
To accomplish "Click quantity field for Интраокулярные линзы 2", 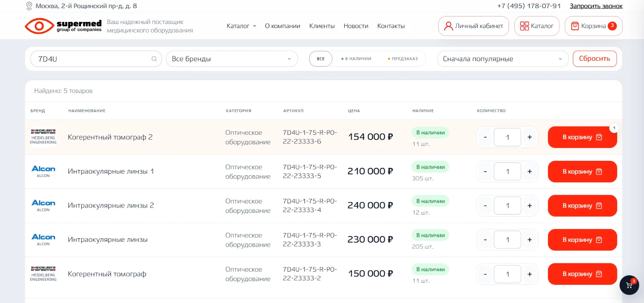I will pyautogui.click(x=507, y=205).
